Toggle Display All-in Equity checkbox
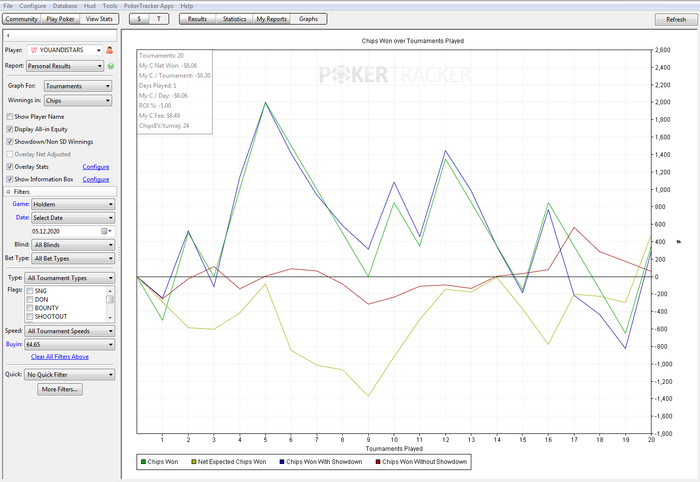 [10, 129]
